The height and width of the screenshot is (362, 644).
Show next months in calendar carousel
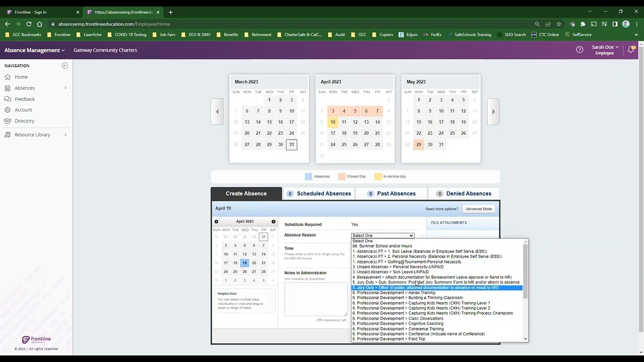coord(493,112)
